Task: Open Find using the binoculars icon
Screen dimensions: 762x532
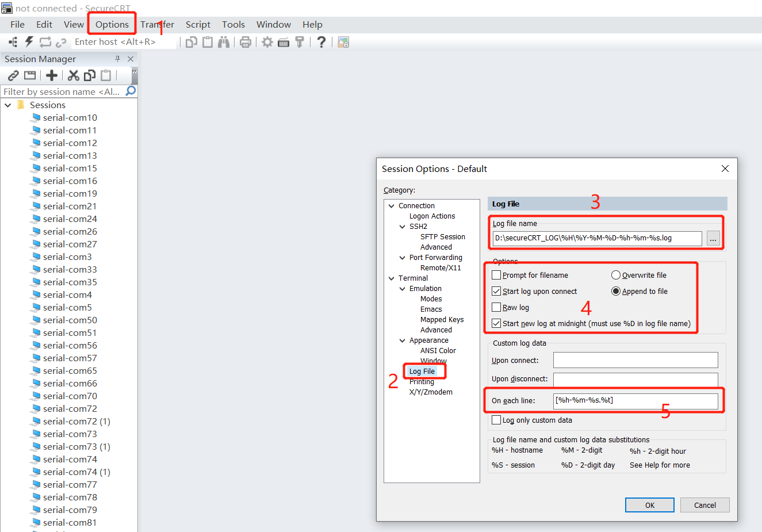Action: (224, 42)
